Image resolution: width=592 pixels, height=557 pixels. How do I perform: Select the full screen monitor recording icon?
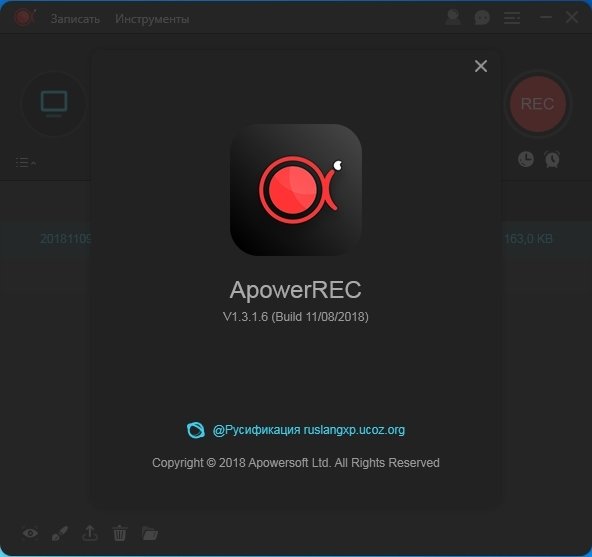point(54,103)
